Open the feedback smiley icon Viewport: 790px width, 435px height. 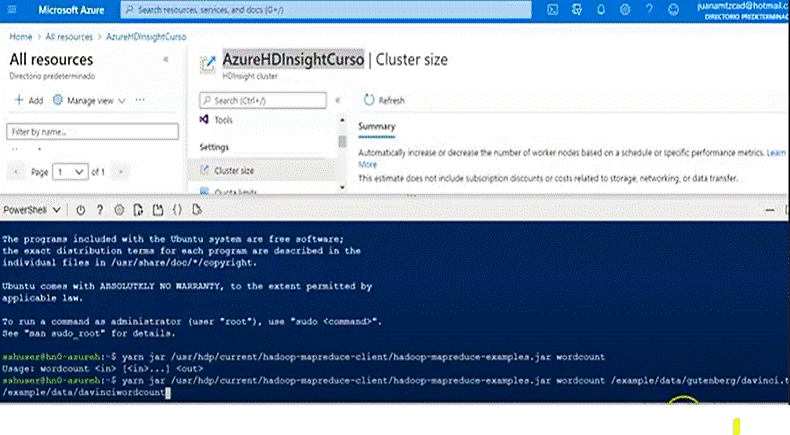point(673,10)
